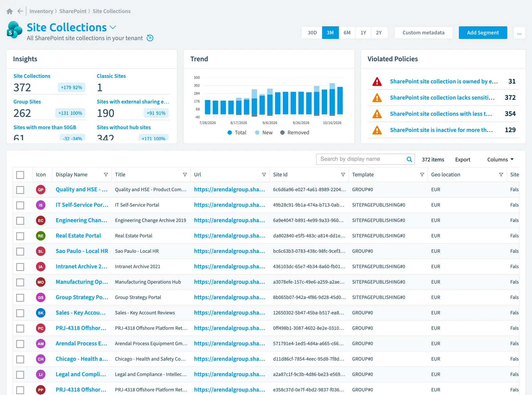
Task: Click the Custom metadata button
Action: 423,33
